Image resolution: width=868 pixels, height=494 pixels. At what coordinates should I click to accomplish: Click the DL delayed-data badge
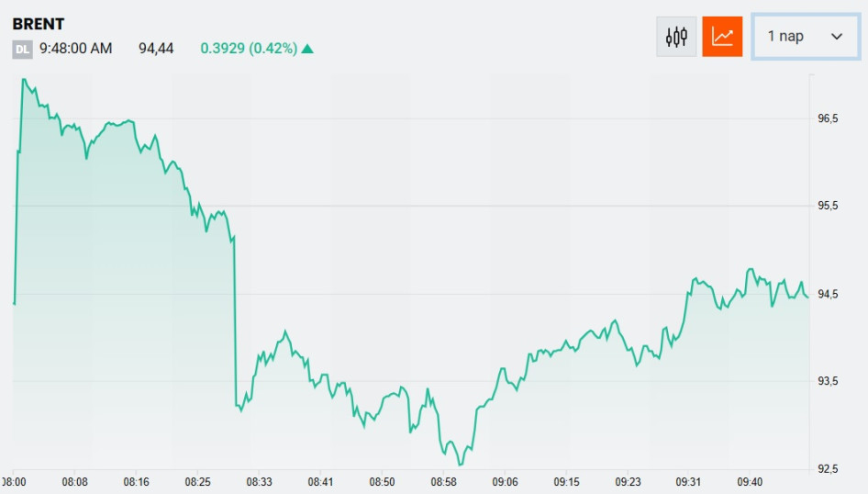pos(22,49)
